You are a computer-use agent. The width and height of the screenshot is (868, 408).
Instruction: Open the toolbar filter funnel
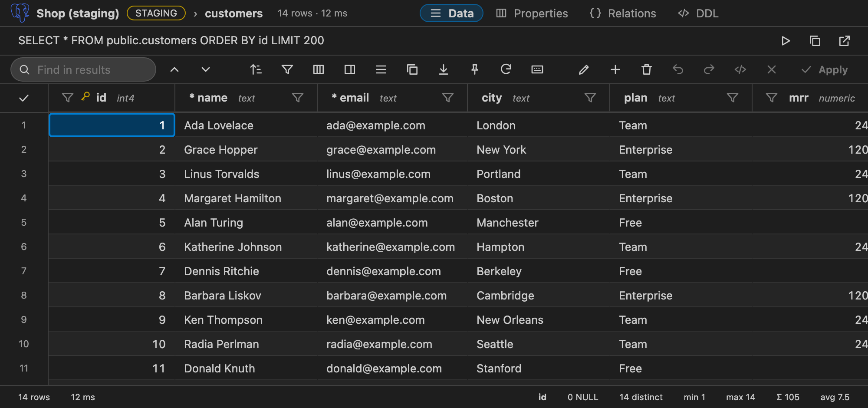[287, 69]
